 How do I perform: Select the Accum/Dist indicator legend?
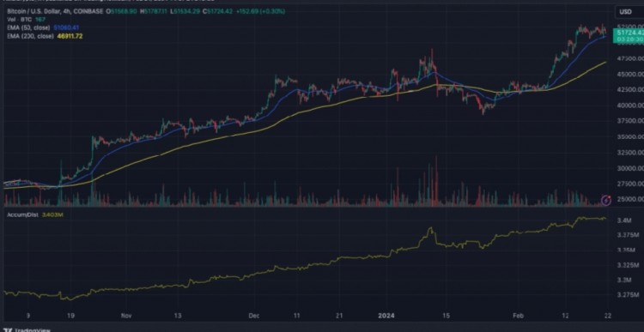(x=23, y=214)
